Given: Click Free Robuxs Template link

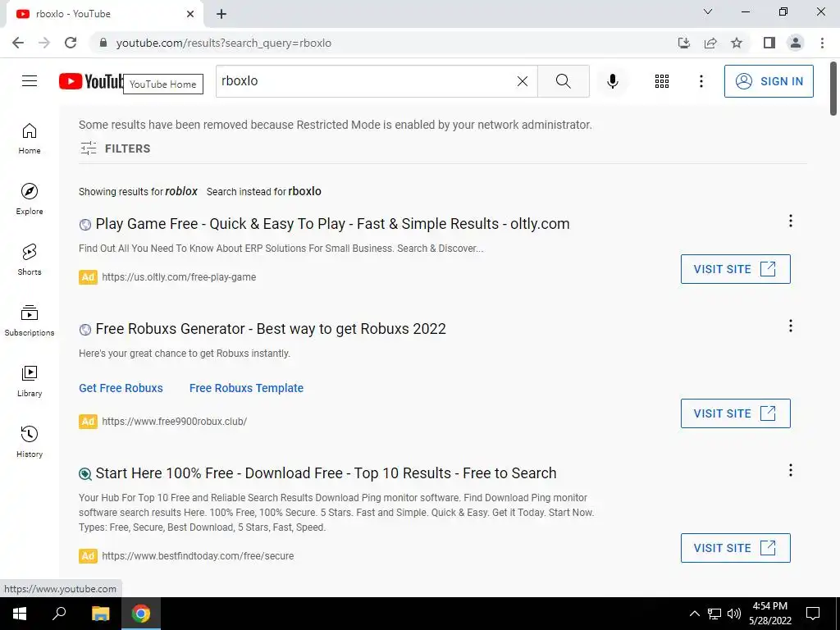Looking at the screenshot, I should click(246, 388).
